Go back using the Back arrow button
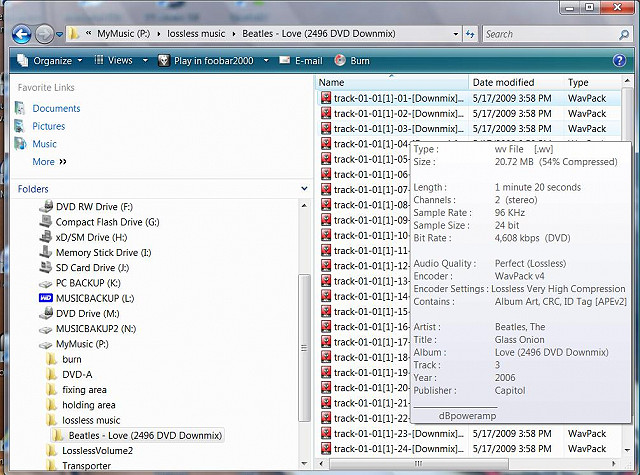Image resolution: width=640 pixels, height=475 pixels. tap(21, 34)
